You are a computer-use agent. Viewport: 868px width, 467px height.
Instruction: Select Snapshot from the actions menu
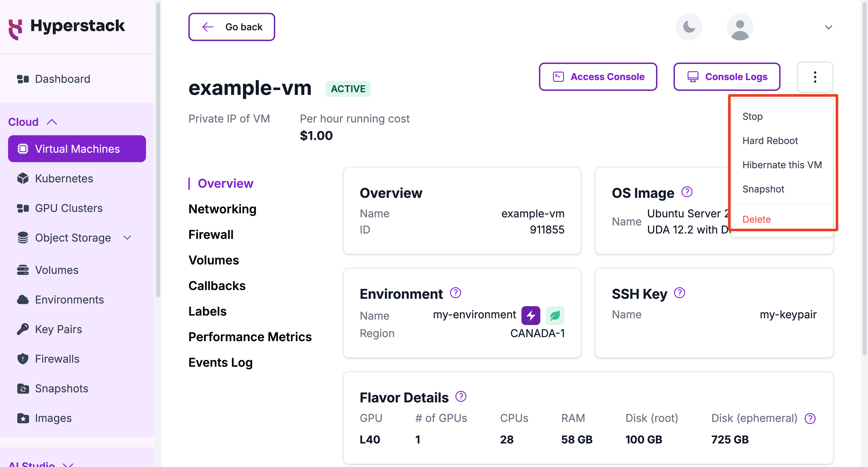(763, 189)
